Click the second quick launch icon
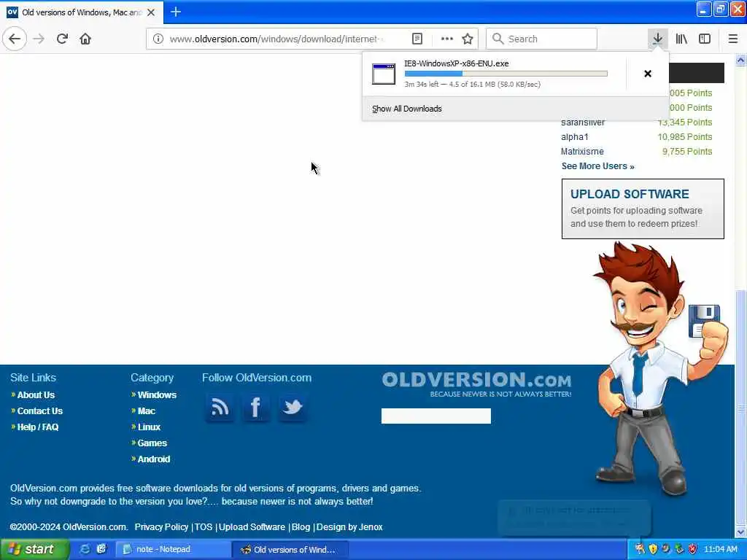 click(101, 549)
